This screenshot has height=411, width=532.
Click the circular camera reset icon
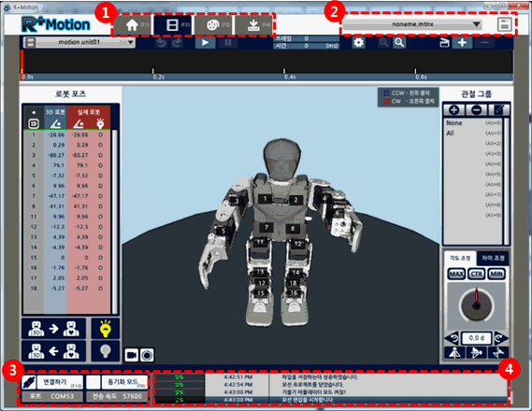pos(147,355)
